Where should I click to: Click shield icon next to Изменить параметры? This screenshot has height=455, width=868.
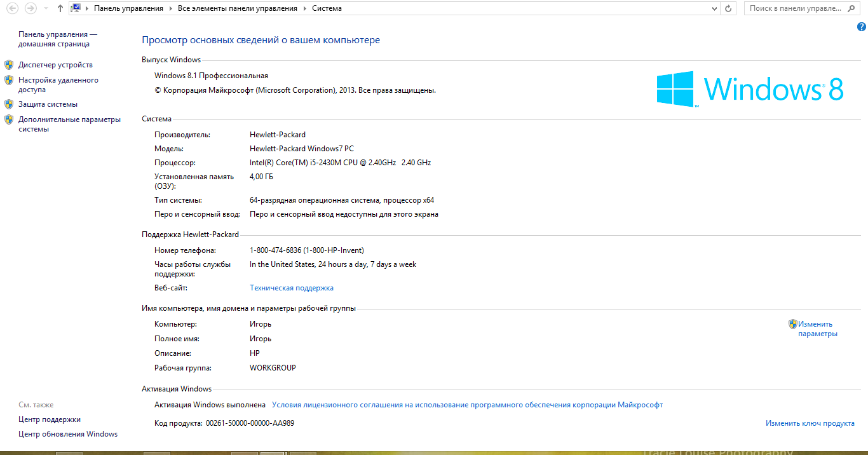tap(793, 324)
